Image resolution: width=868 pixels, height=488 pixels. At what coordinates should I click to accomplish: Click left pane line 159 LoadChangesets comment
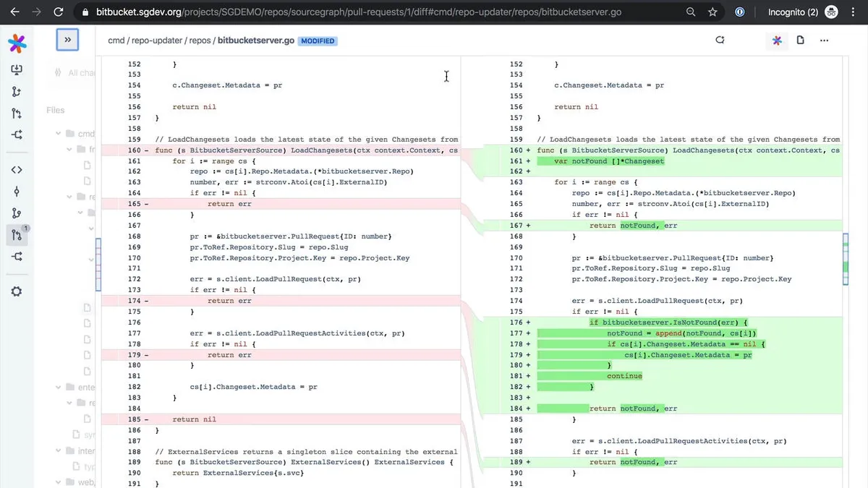click(307, 140)
